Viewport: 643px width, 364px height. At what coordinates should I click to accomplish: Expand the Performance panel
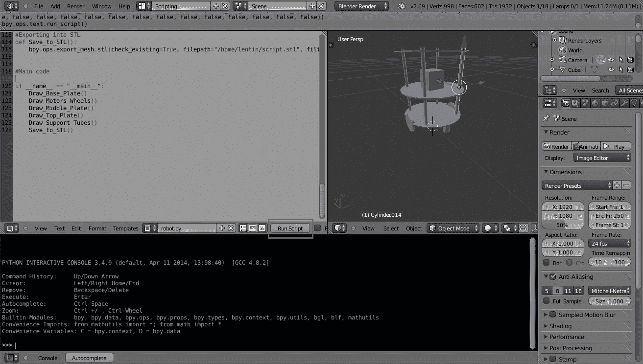(567, 337)
